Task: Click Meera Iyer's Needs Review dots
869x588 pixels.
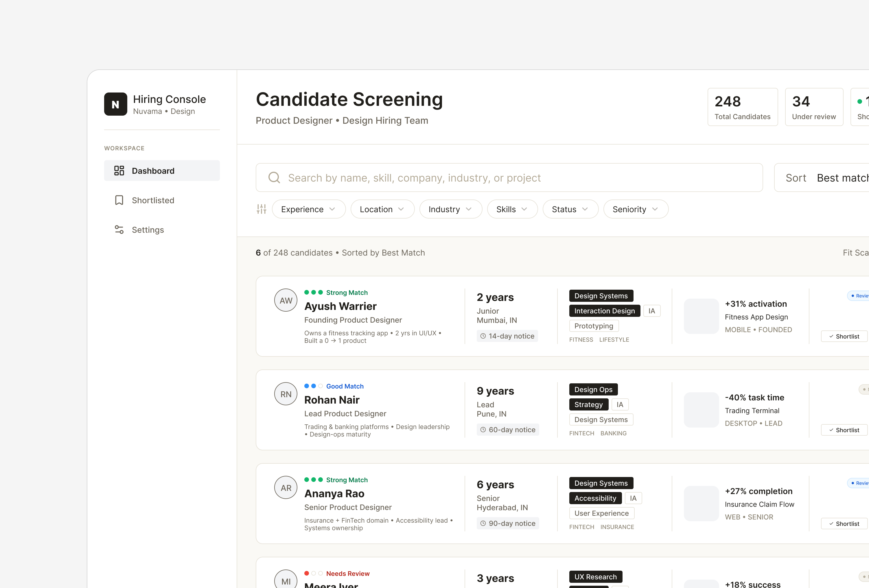Action: 313,574
